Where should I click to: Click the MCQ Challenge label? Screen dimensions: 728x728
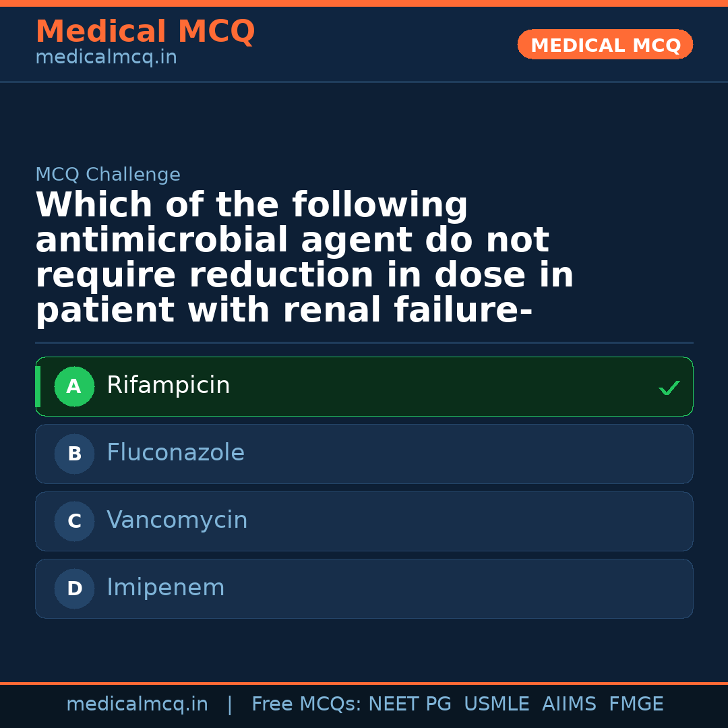point(108,175)
